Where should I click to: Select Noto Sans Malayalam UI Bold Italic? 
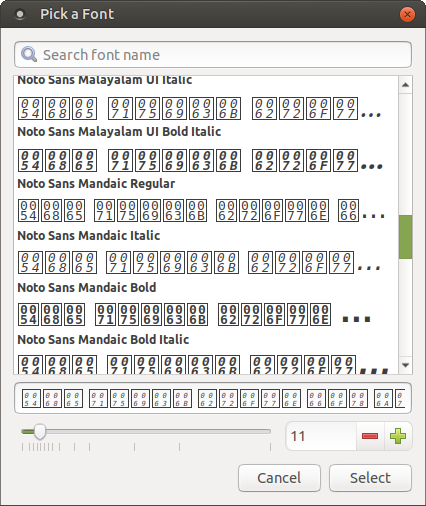206,149
